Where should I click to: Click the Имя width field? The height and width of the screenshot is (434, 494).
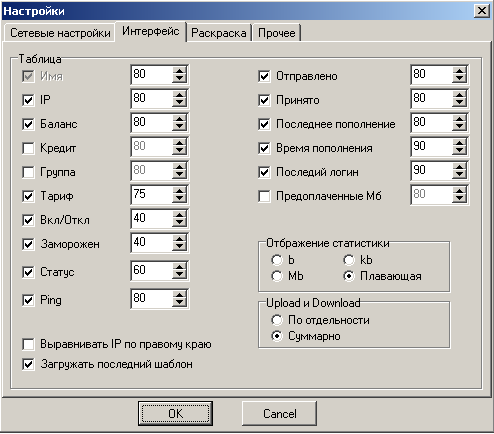(x=152, y=75)
